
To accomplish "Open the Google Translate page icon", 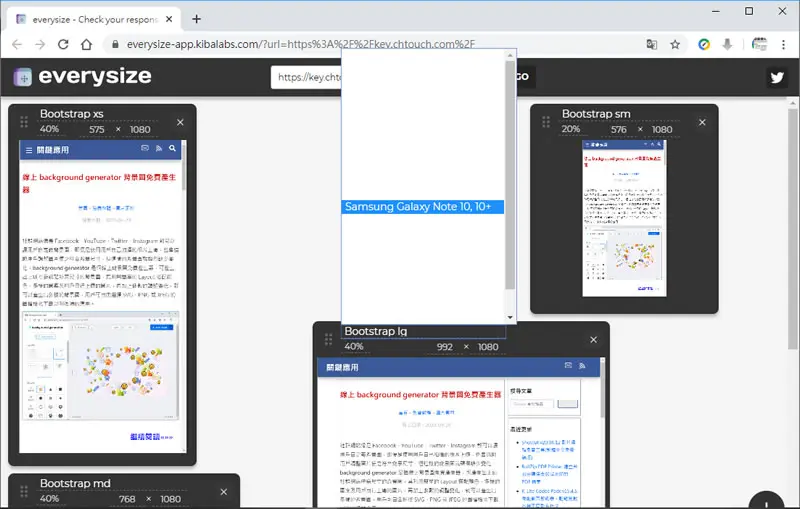I will click(x=652, y=44).
